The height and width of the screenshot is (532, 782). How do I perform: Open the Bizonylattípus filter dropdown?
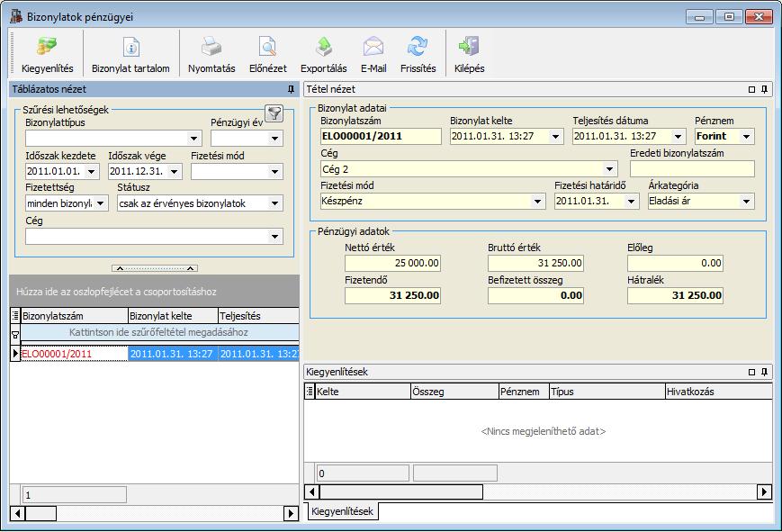click(194, 139)
